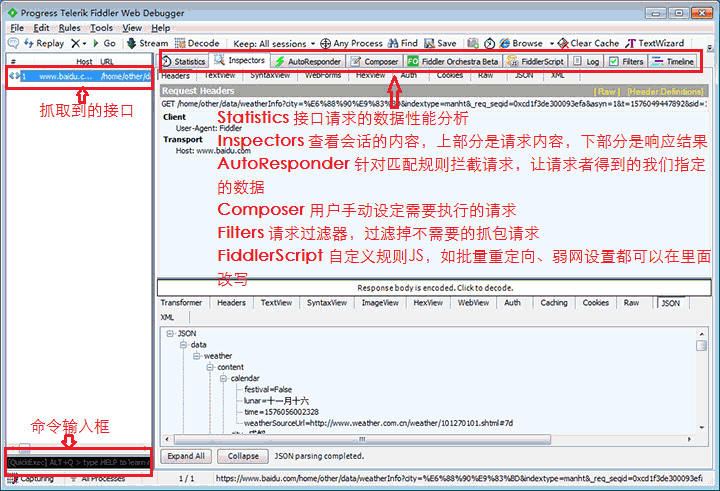This screenshot has width=720, height=491.
Task: Open the Fiddler Orchestra Beta tab
Action: point(453,61)
